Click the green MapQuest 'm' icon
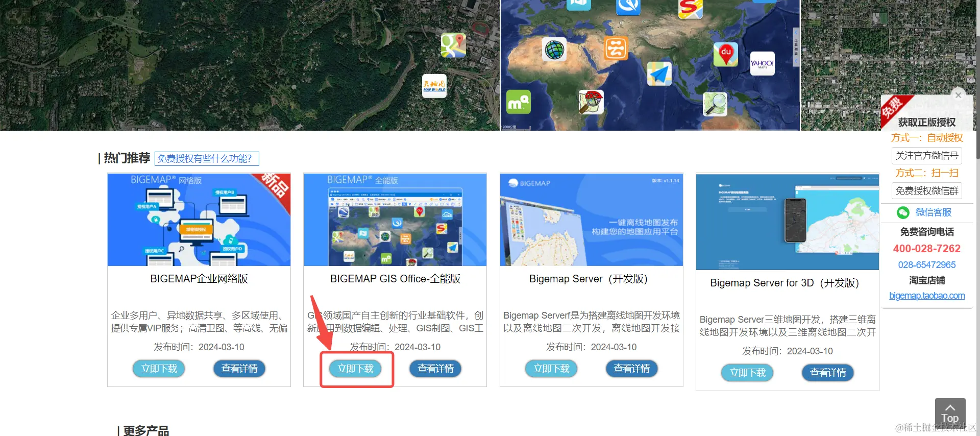Screen dimensions: 980x436 [x=518, y=102]
